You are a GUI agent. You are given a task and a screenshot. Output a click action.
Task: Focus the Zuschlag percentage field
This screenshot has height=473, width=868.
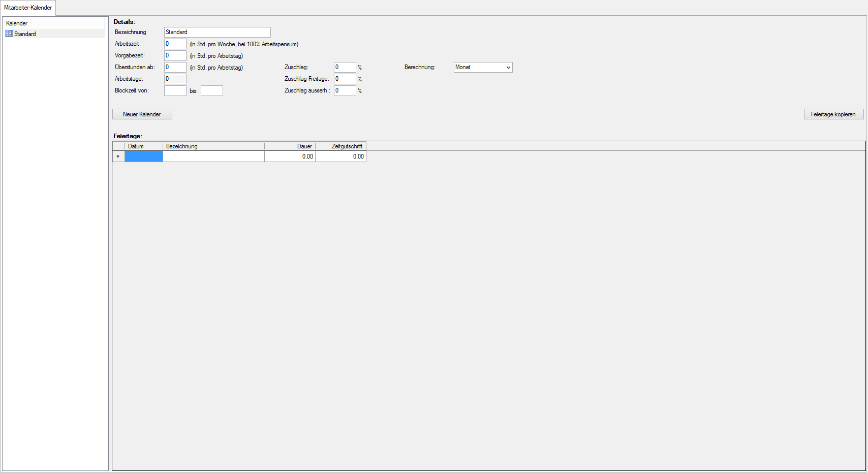(x=345, y=67)
